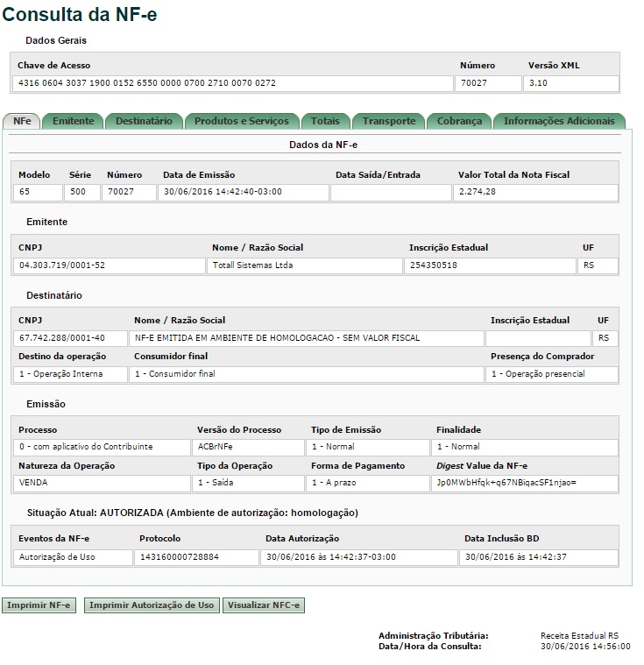The width and height of the screenshot is (644, 665).
Task: Click the Destinatário UF field RS
Action: pyautogui.click(x=605, y=338)
